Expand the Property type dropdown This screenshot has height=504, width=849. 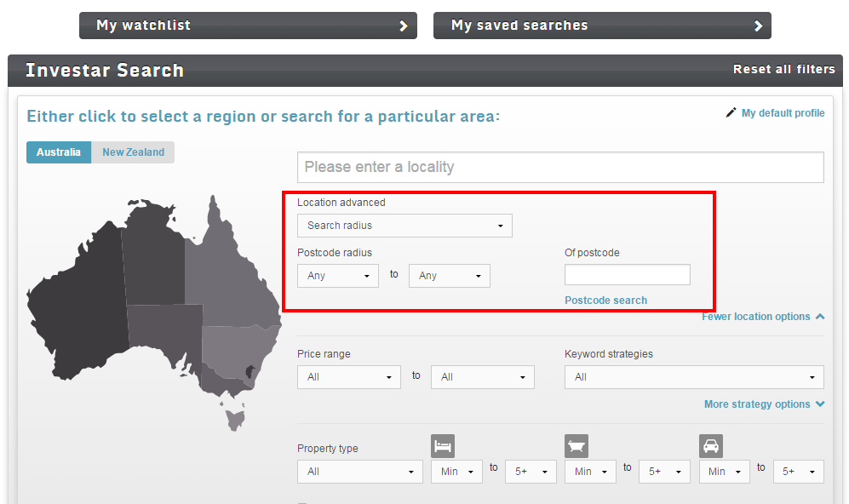(x=359, y=472)
